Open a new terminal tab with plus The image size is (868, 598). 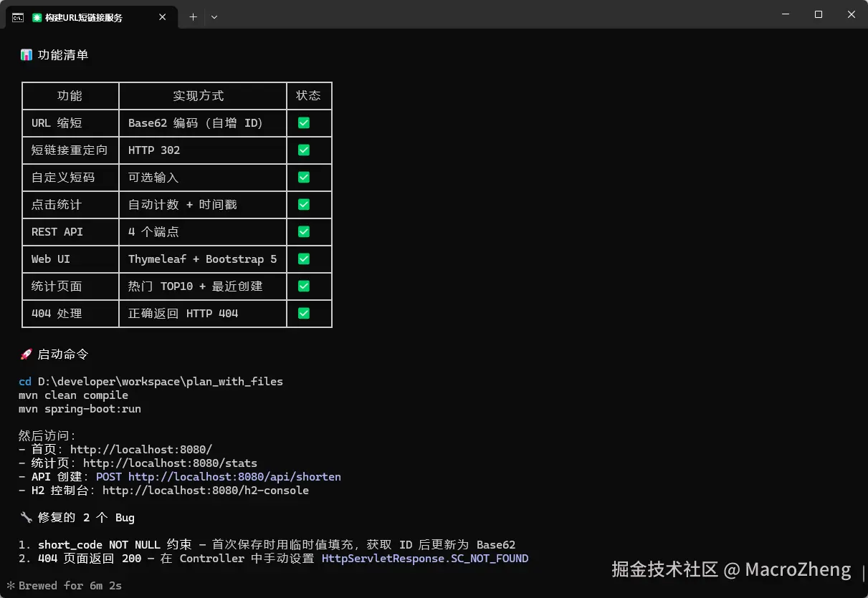tap(193, 17)
